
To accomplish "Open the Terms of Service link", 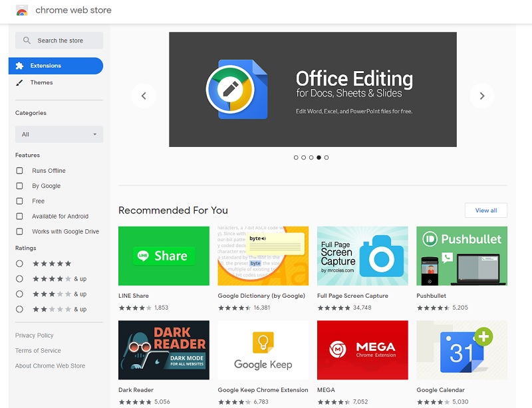I will tap(38, 351).
